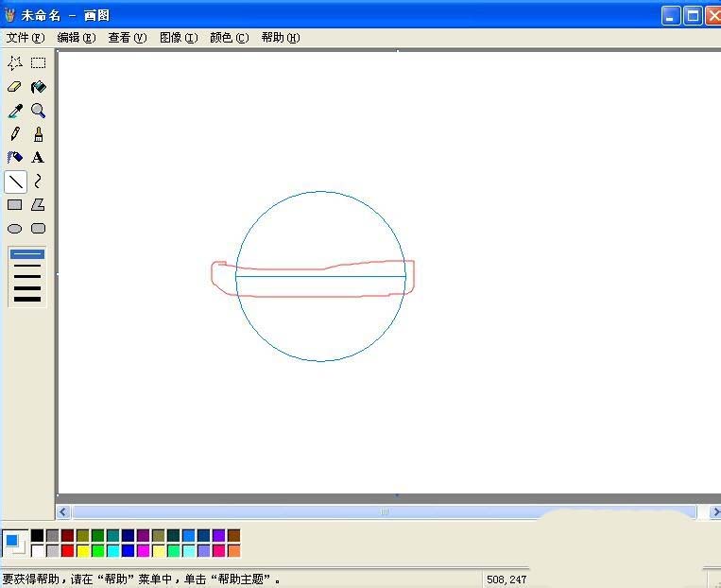Pick the black color swatch

[37, 536]
